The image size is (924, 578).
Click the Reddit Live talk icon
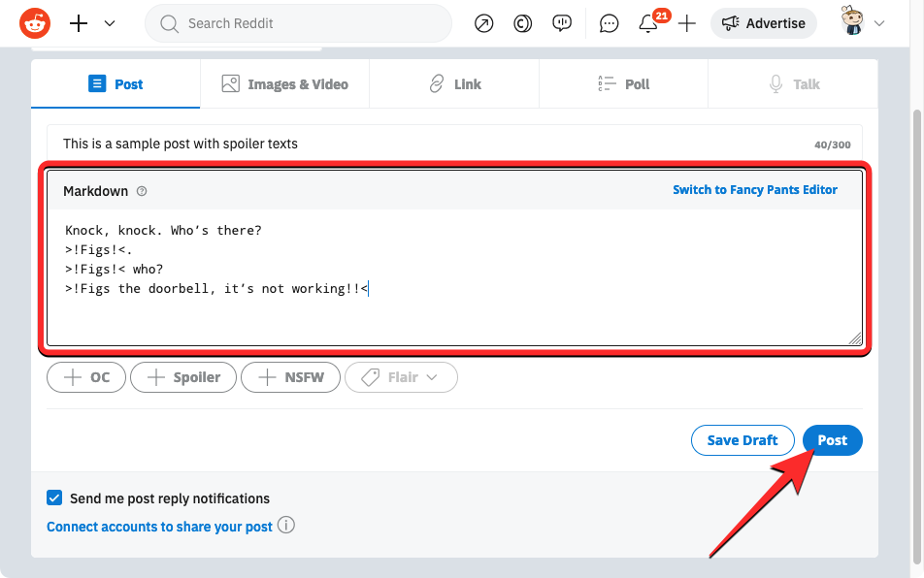click(562, 23)
